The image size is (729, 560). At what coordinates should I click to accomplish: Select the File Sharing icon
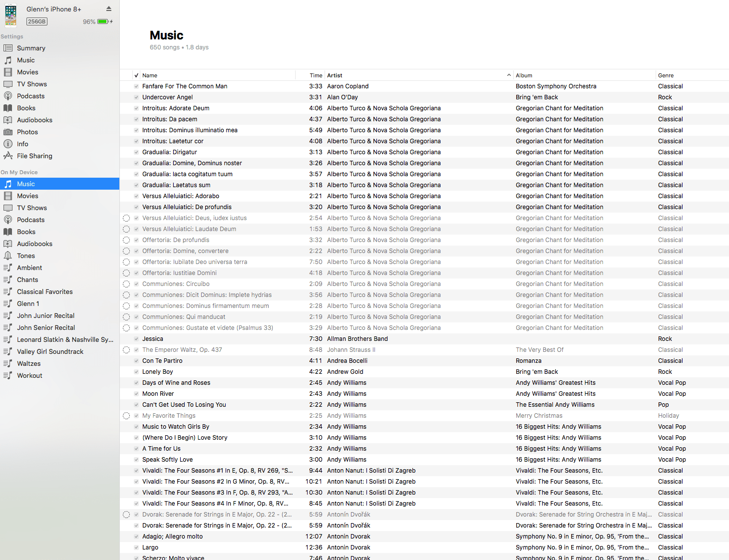(8, 156)
